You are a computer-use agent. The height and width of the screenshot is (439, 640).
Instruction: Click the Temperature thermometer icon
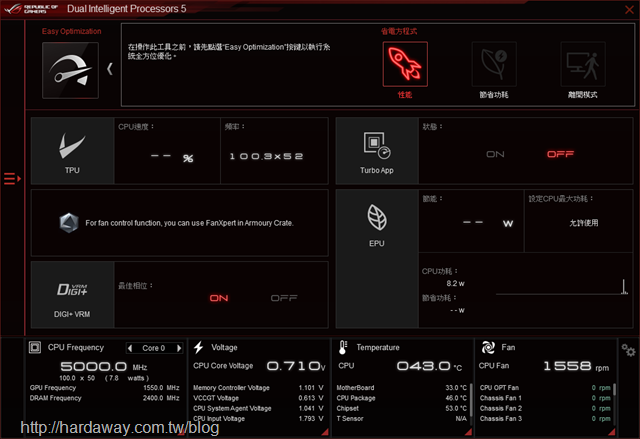click(x=343, y=347)
